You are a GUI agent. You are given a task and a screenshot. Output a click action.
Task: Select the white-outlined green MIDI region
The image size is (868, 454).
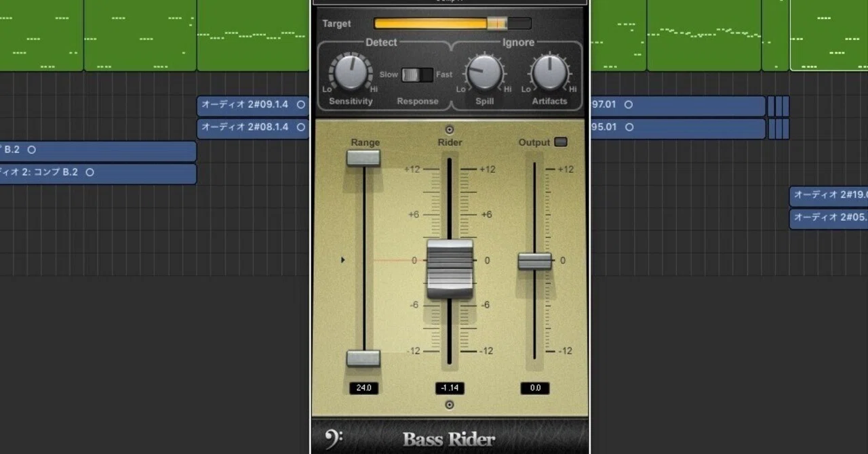tap(829, 35)
